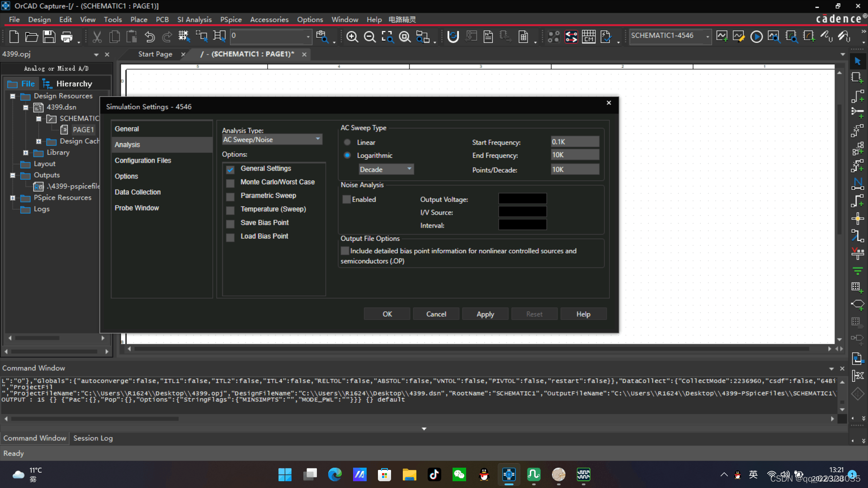
Task: Open File Explorer from the taskbar
Action: click(x=410, y=474)
